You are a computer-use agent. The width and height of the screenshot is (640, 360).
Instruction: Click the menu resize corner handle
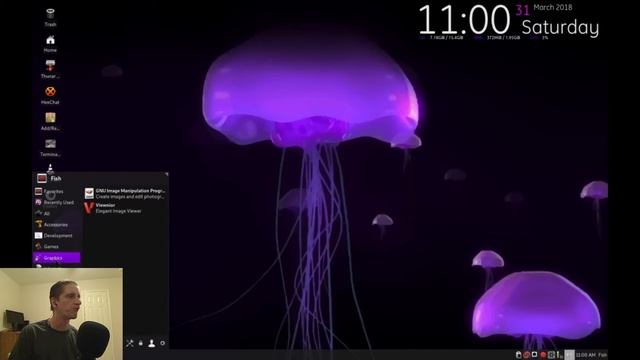pos(167,174)
